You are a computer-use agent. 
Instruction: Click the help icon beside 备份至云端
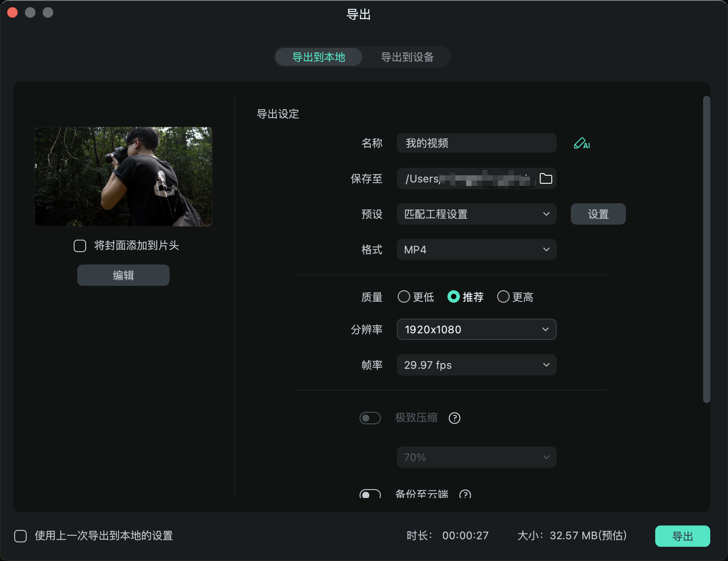click(465, 494)
